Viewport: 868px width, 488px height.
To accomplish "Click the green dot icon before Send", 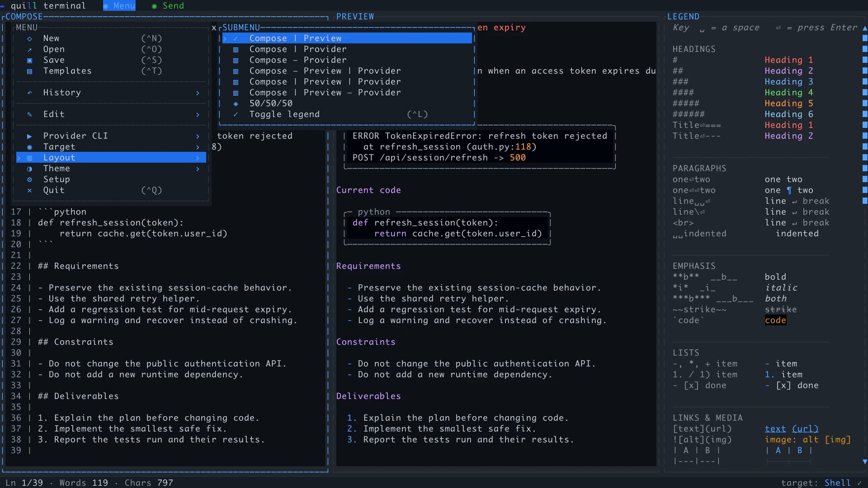I will (154, 6).
